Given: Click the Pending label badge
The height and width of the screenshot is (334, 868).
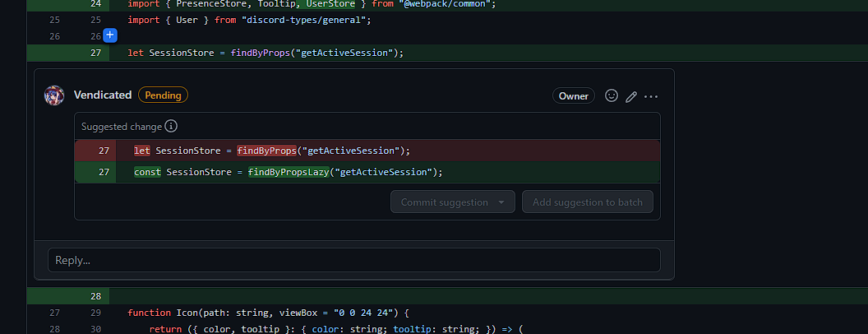Looking at the screenshot, I should pos(164,95).
